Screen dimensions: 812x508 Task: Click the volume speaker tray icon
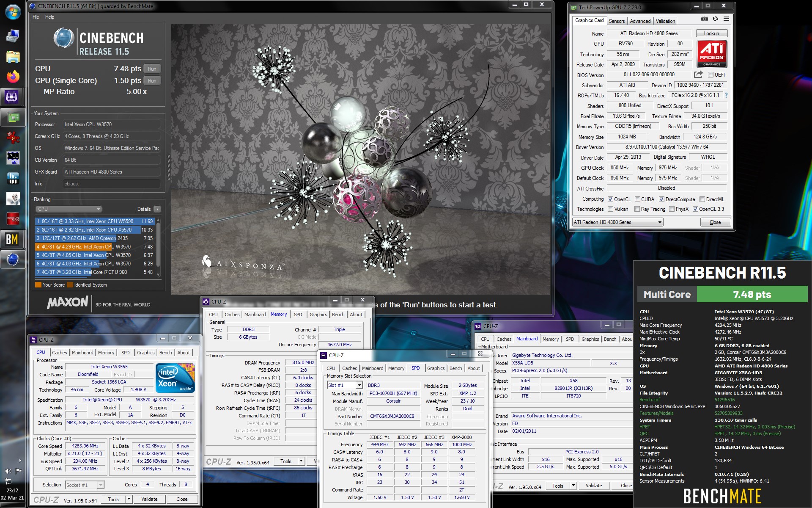point(8,471)
